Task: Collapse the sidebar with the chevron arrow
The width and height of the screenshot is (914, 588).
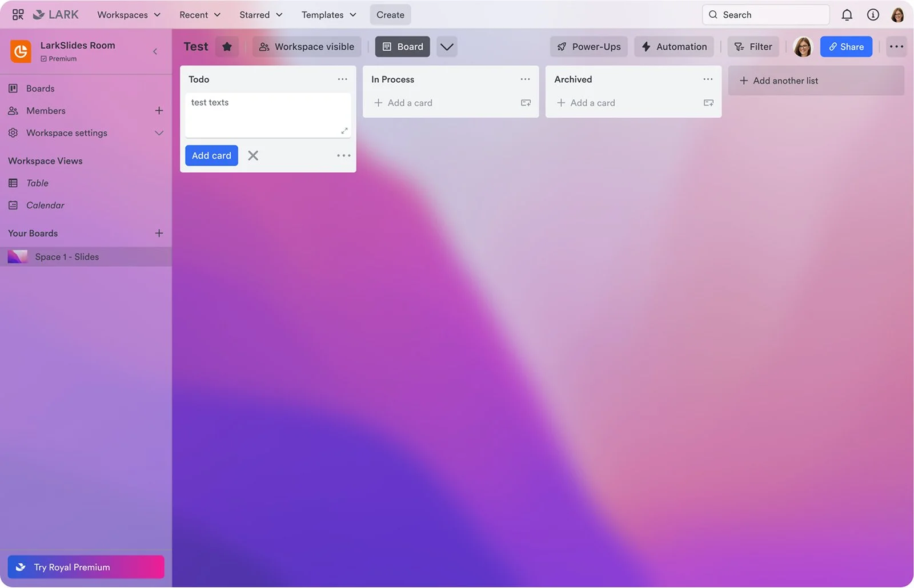Action: 155,51
